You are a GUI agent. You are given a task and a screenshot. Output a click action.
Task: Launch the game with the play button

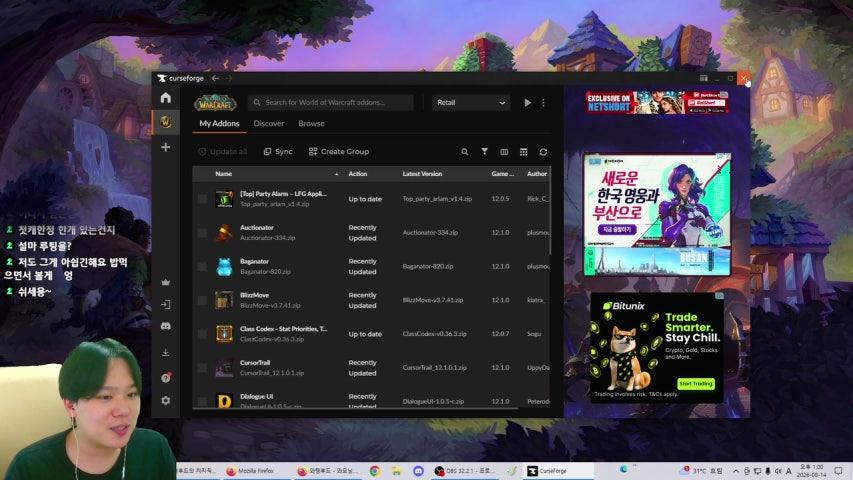pos(527,102)
